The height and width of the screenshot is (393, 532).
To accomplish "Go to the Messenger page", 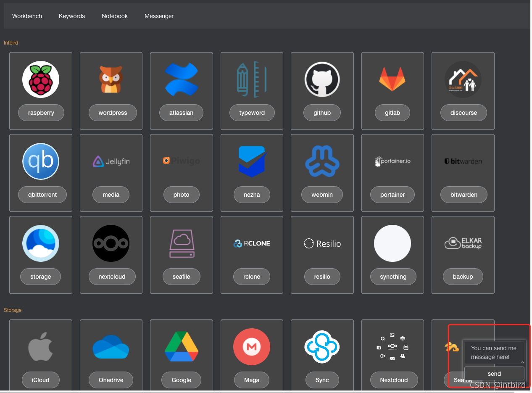I will (x=159, y=16).
